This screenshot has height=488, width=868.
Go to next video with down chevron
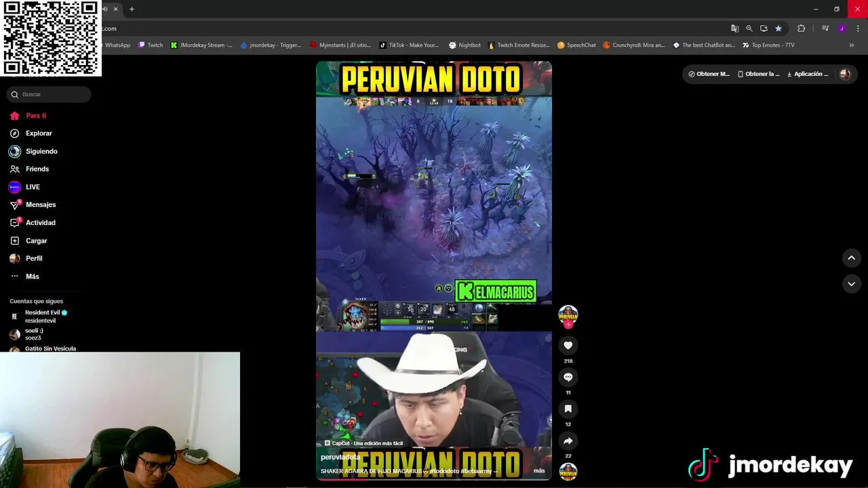[x=851, y=284]
